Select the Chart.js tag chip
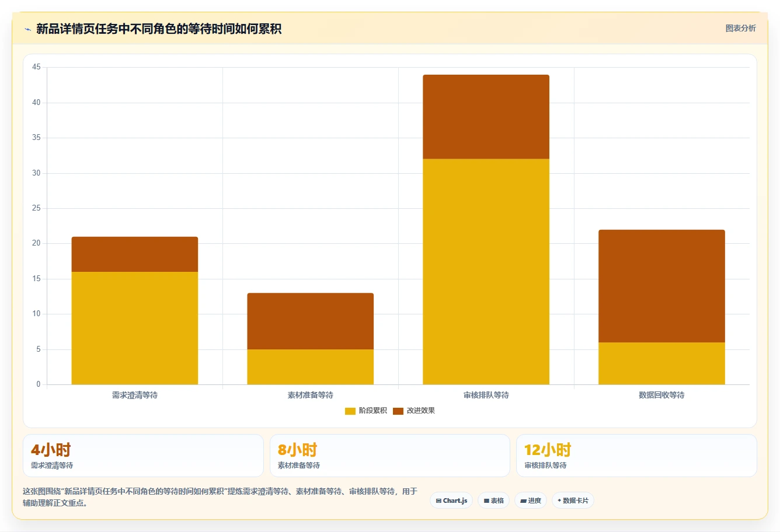The width and height of the screenshot is (780, 532). 451,501
